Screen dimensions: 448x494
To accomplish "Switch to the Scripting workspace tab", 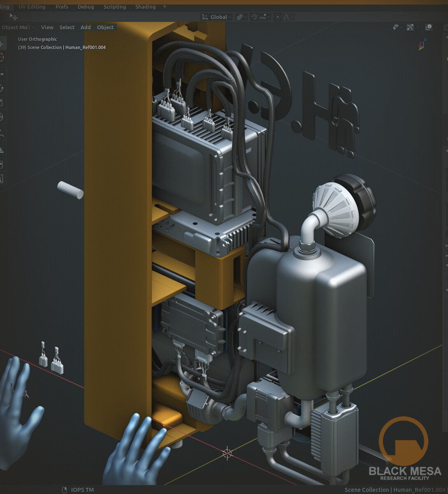I will 114,7.
